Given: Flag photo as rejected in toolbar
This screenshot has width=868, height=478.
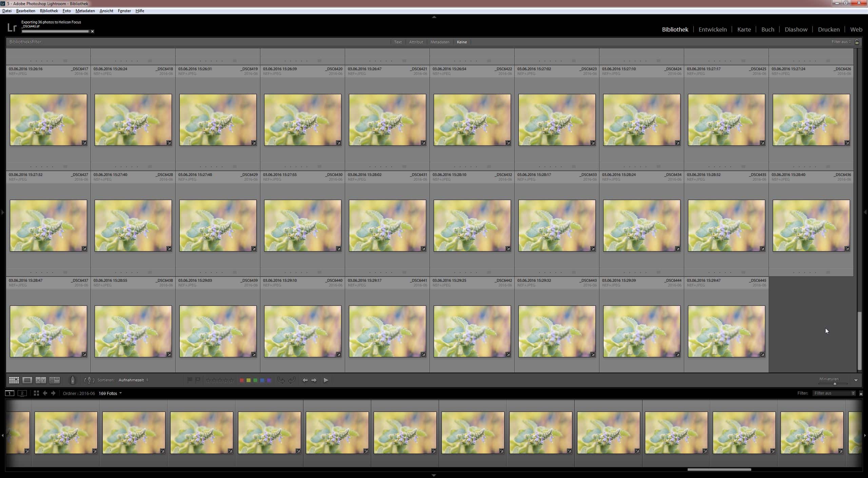Looking at the screenshot, I should pos(198,380).
